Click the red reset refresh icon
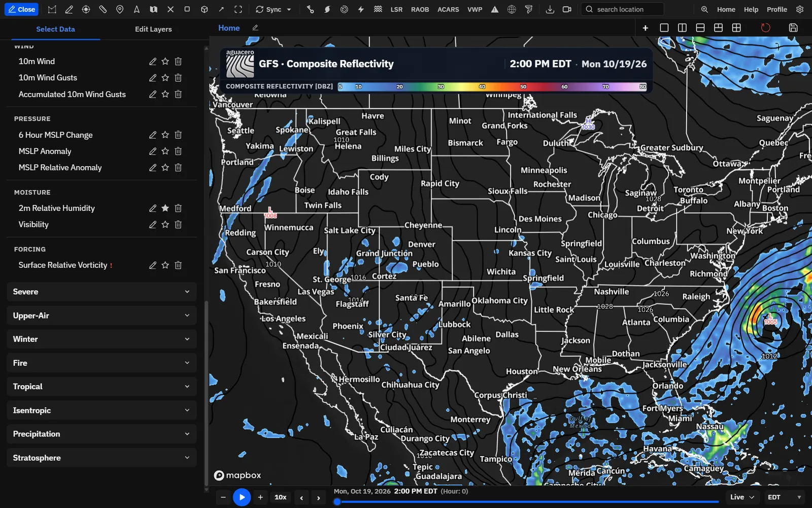The height and width of the screenshot is (508, 812). [766, 28]
